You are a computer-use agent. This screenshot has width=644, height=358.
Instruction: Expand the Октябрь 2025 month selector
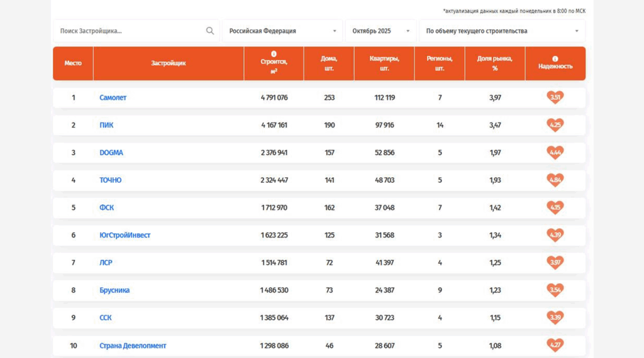pos(380,31)
